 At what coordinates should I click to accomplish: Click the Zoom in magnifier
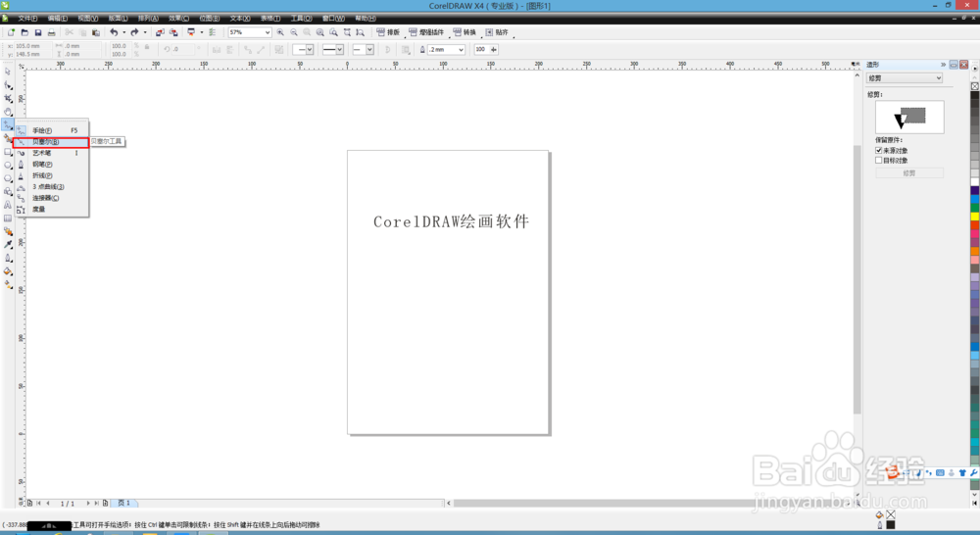[280, 32]
